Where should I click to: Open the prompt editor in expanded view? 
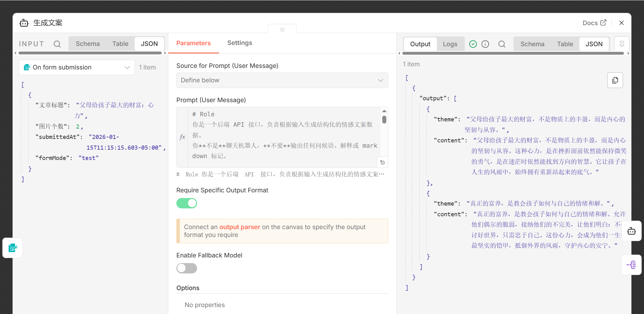click(x=382, y=162)
